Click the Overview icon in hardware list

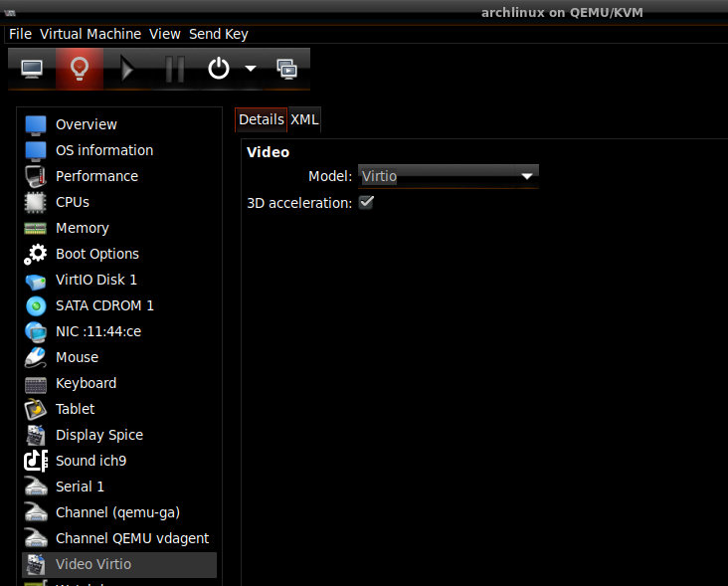tap(36, 125)
